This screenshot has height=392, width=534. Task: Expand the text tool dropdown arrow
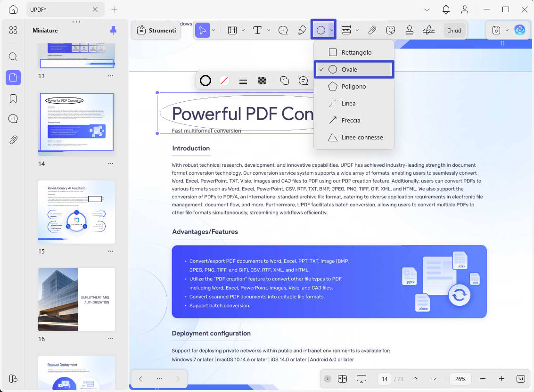[268, 30]
